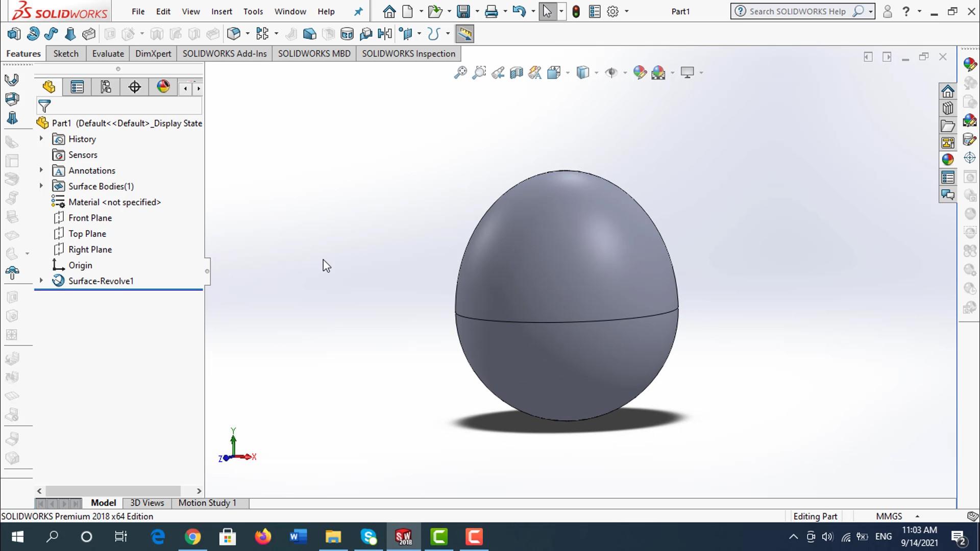Switch to the Evaluate tab
Viewport: 980px width, 551px height.
click(x=108, y=54)
